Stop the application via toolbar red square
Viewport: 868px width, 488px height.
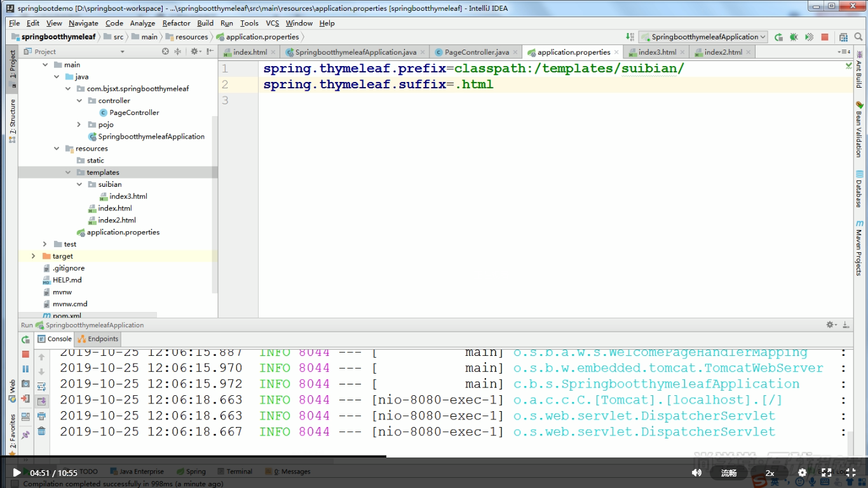(x=825, y=37)
